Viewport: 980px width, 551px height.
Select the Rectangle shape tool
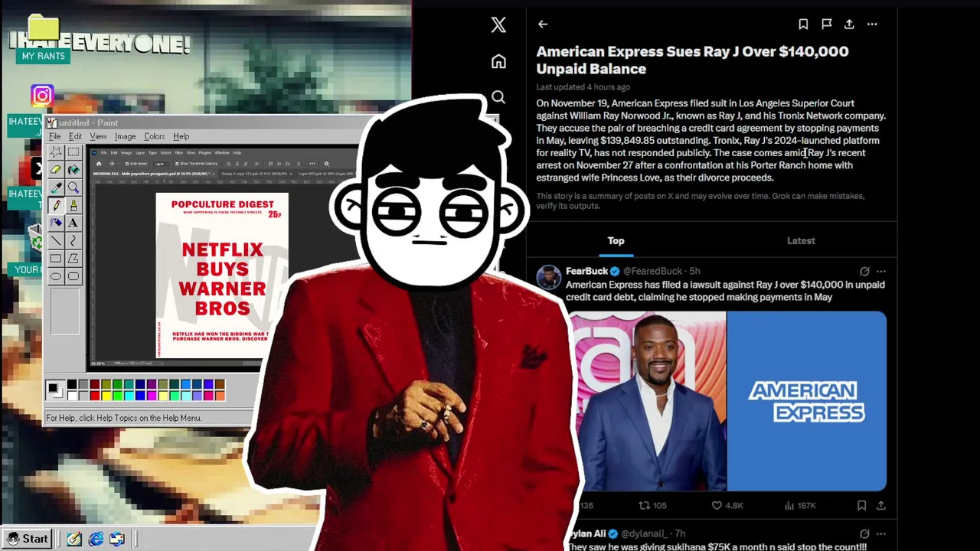click(x=56, y=259)
